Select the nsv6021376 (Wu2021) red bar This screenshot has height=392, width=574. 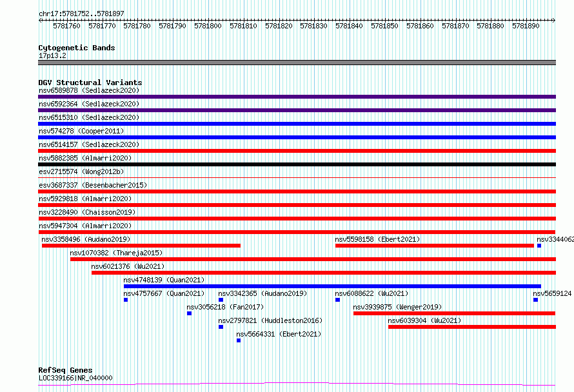(x=324, y=273)
